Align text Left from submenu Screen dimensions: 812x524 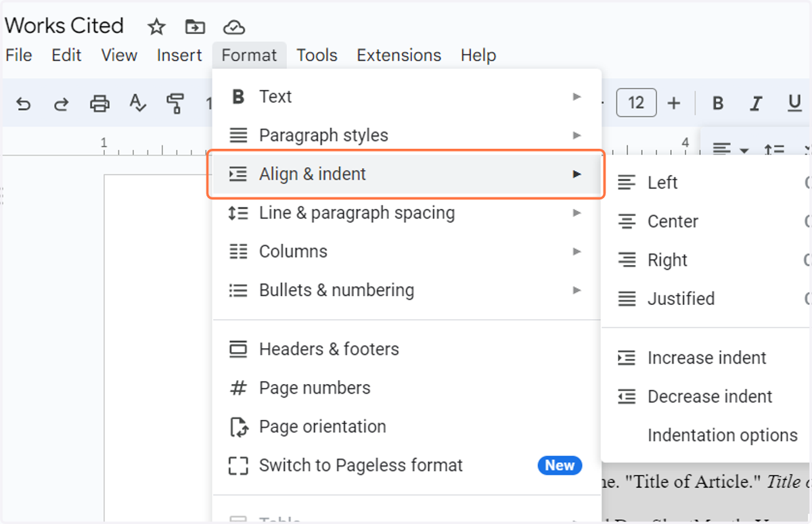coord(707,183)
